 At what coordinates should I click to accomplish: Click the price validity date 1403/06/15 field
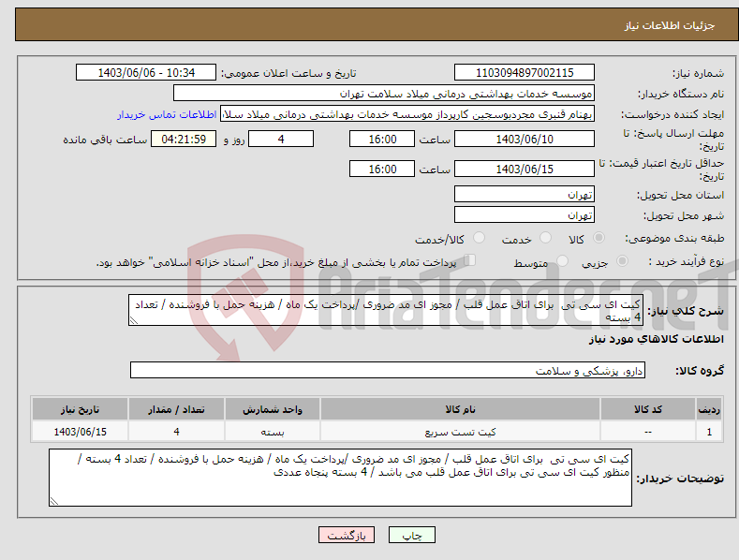coord(525,169)
